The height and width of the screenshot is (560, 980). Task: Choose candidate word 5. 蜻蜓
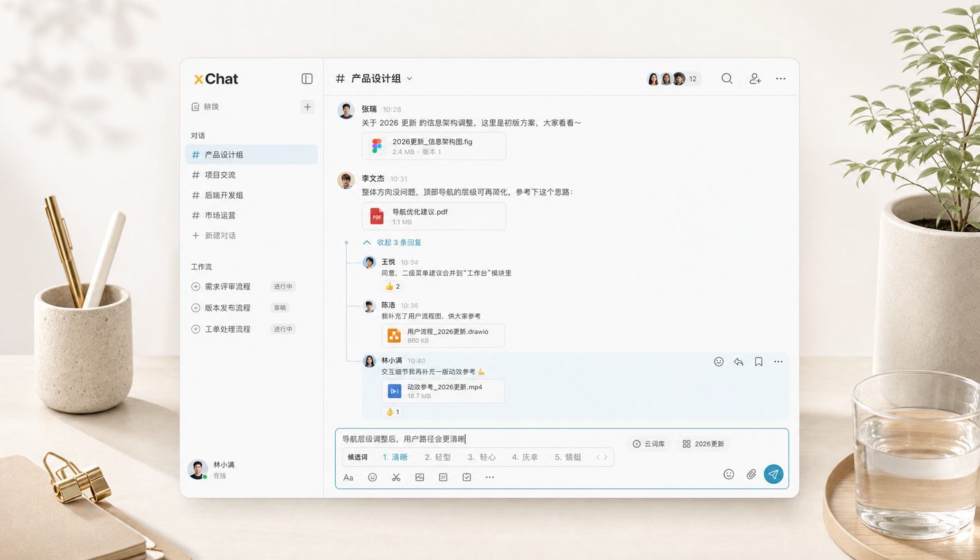tap(568, 457)
